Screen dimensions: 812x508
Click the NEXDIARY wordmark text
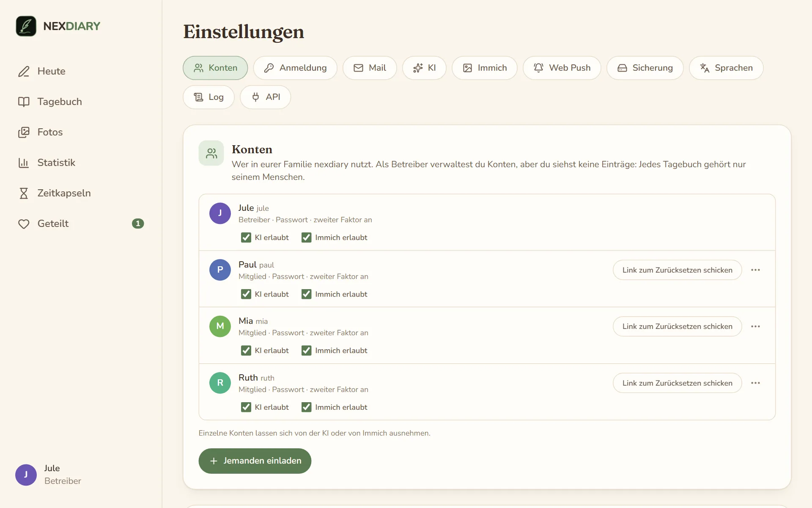pos(72,26)
